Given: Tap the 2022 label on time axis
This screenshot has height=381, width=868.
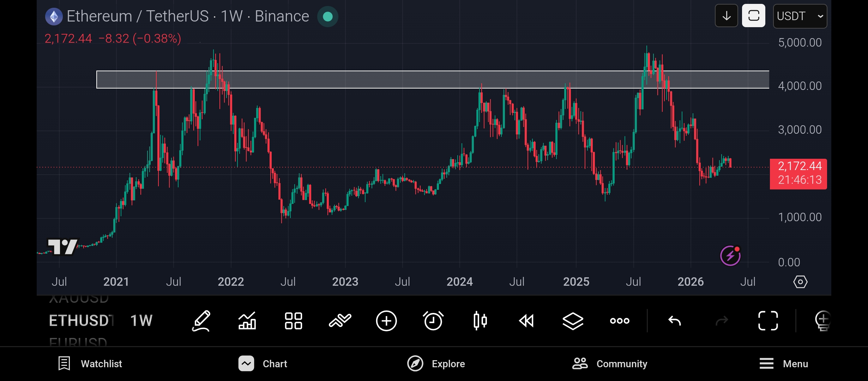Looking at the screenshot, I should pyautogui.click(x=231, y=282).
